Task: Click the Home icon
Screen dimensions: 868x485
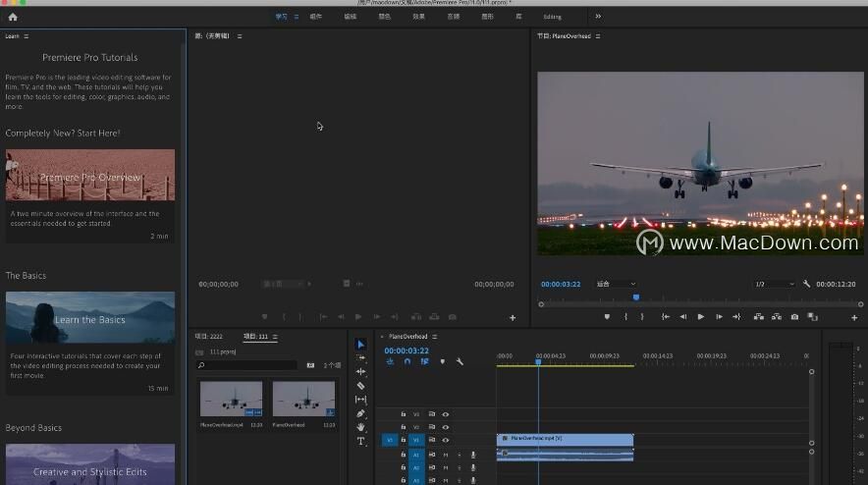Action: tap(13, 17)
